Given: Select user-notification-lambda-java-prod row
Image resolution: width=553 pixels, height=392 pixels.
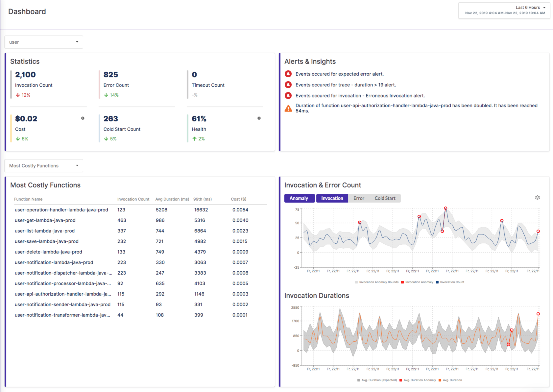Looking at the screenshot, I should (x=140, y=262).
